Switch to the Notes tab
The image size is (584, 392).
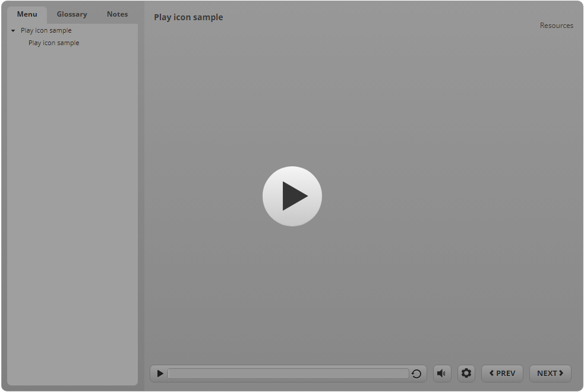click(x=117, y=14)
